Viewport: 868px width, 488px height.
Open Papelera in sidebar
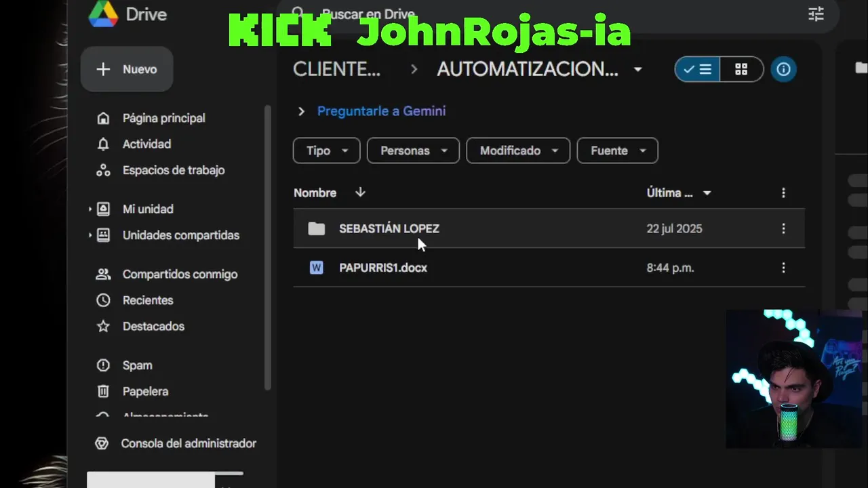tap(145, 391)
